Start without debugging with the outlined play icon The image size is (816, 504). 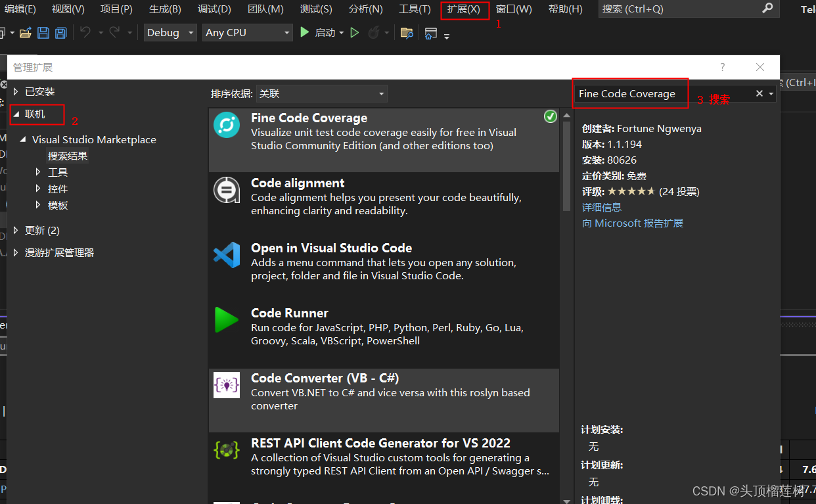(355, 32)
